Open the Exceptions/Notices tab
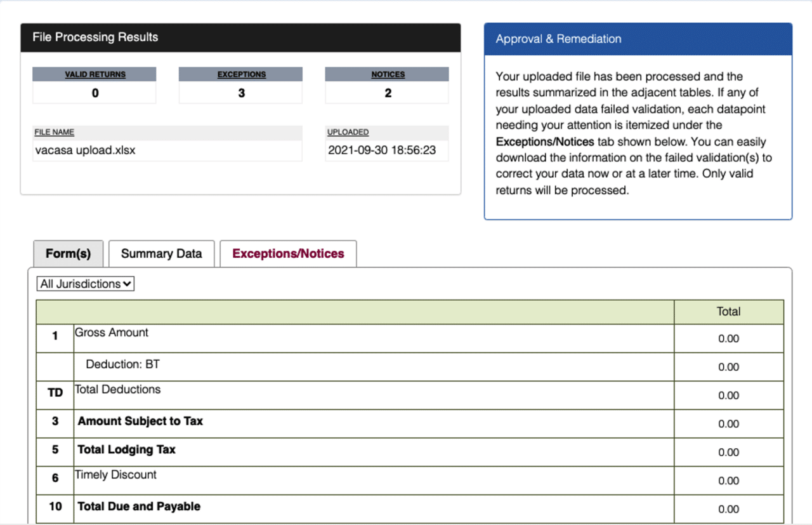 287,253
